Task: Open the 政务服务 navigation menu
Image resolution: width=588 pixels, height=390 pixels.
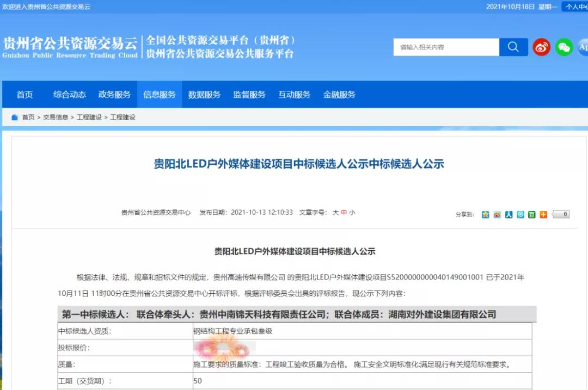Action: click(x=114, y=95)
